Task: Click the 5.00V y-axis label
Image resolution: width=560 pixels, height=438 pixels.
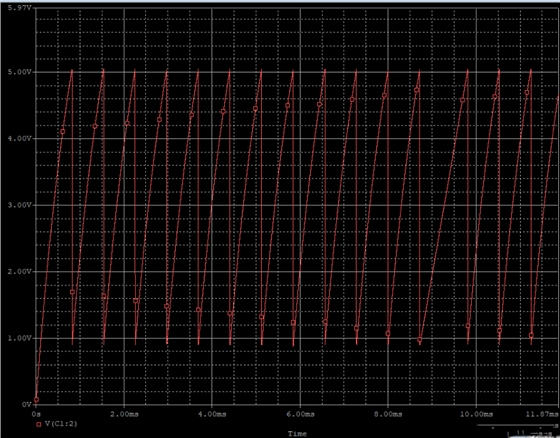Action: (20, 72)
